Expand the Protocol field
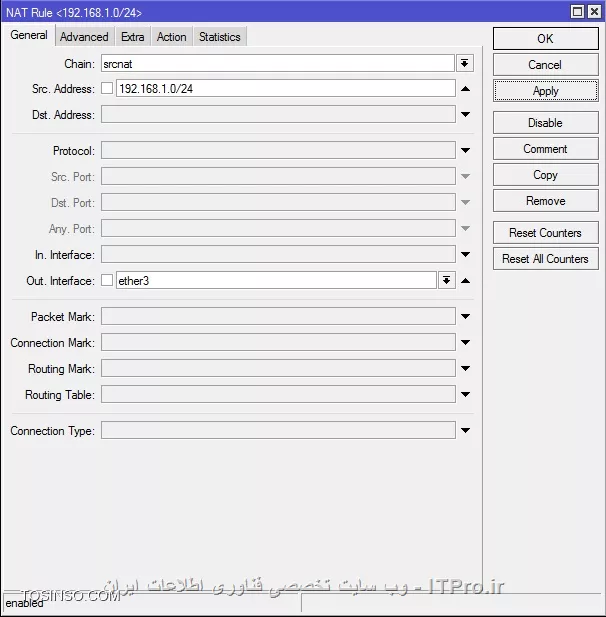606x617 pixels. click(x=466, y=150)
